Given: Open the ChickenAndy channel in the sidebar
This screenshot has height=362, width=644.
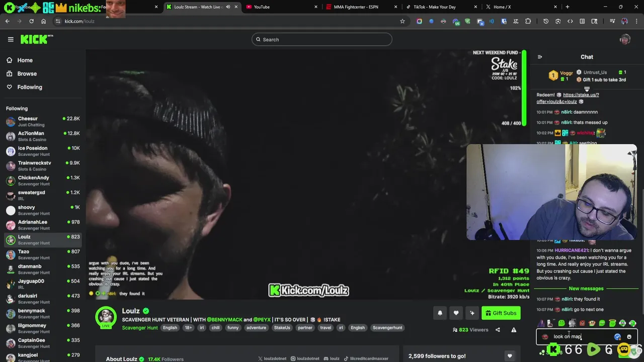Looking at the screenshot, I should click(x=43, y=180).
